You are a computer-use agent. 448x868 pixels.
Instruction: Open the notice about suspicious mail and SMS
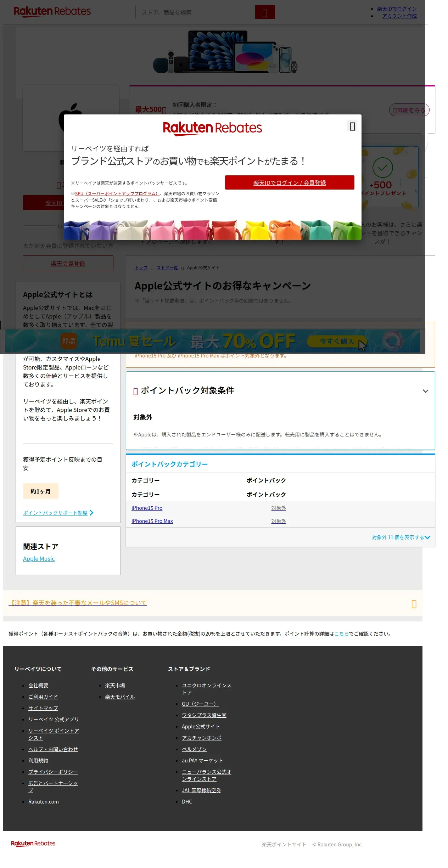tap(78, 603)
